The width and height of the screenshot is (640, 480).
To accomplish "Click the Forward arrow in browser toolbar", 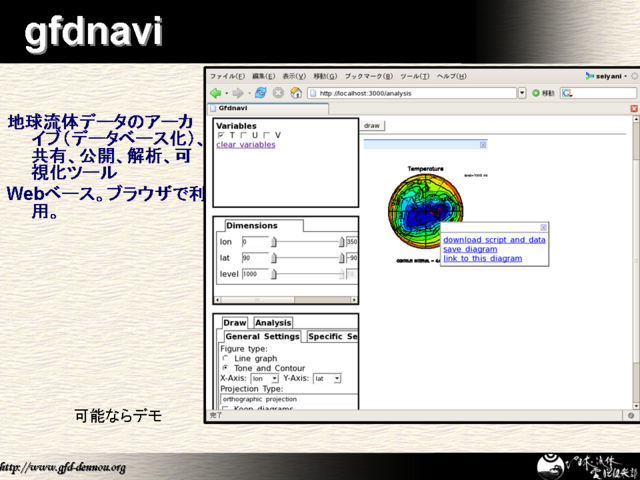I will coord(238,93).
